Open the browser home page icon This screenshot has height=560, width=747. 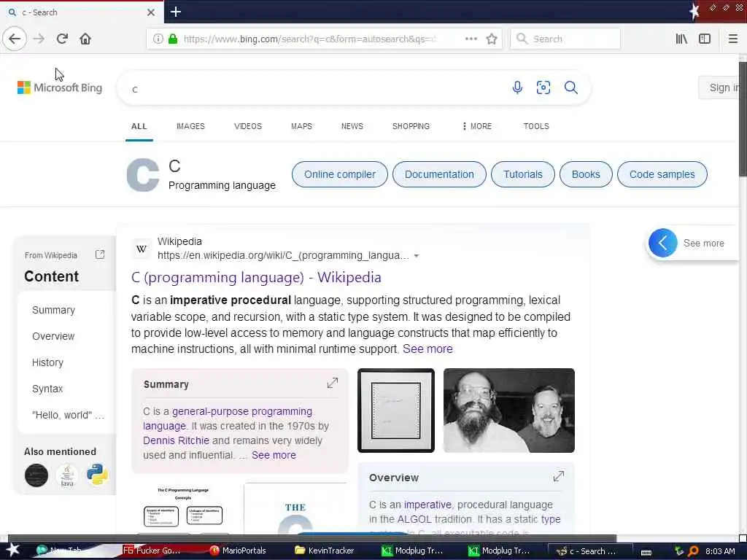[85, 39]
